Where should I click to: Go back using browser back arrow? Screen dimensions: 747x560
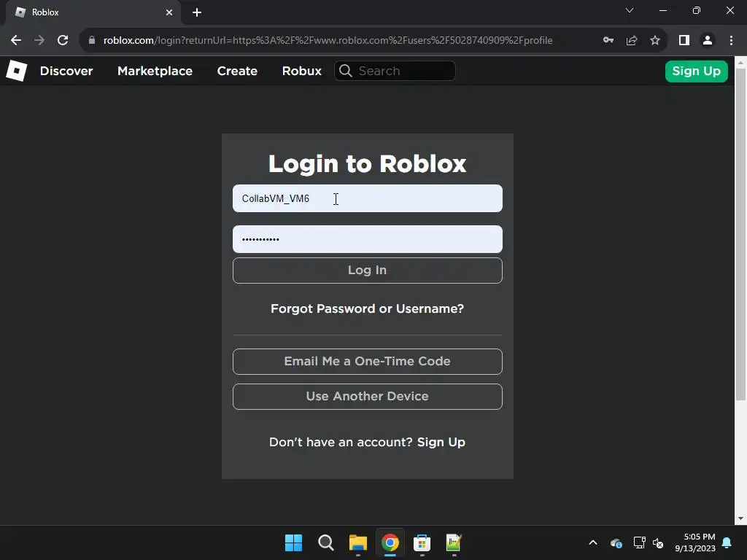(16, 41)
